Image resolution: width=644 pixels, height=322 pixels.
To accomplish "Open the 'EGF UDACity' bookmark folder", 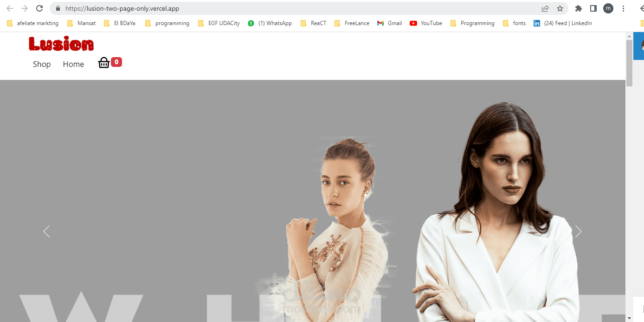I will [x=219, y=23].
